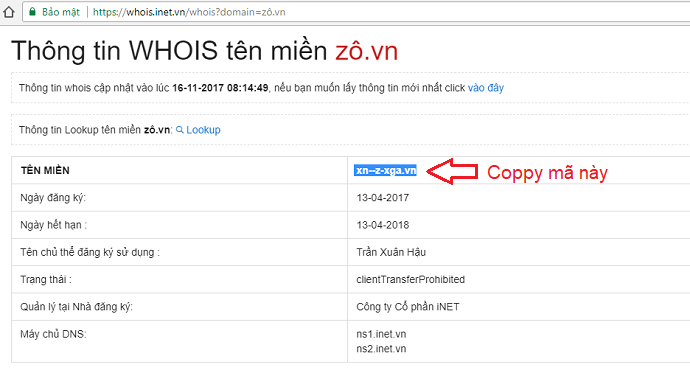Select the expiry date 13-04-2018
Image resolution: width=690 pixels, height=370 pixels.
click(x=383, y=225)
